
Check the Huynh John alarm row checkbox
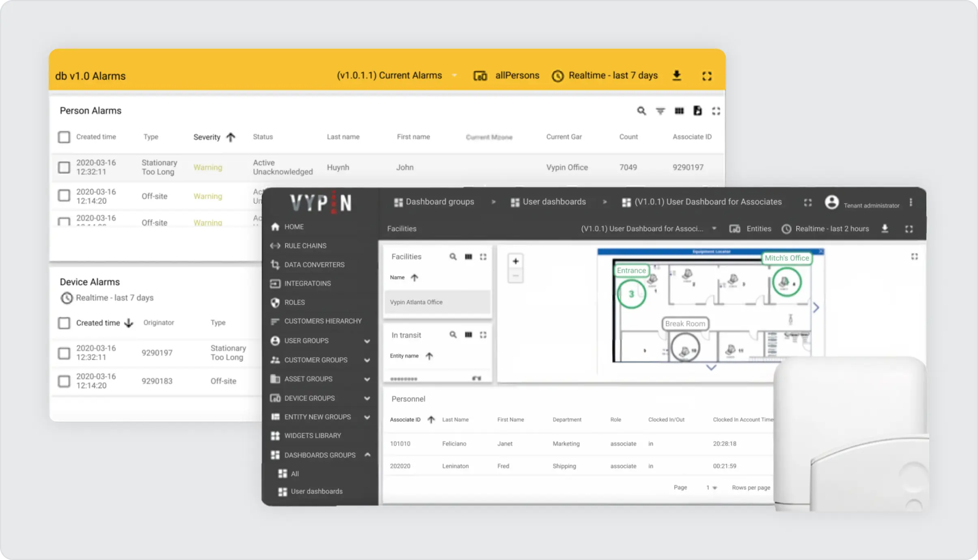64,167
